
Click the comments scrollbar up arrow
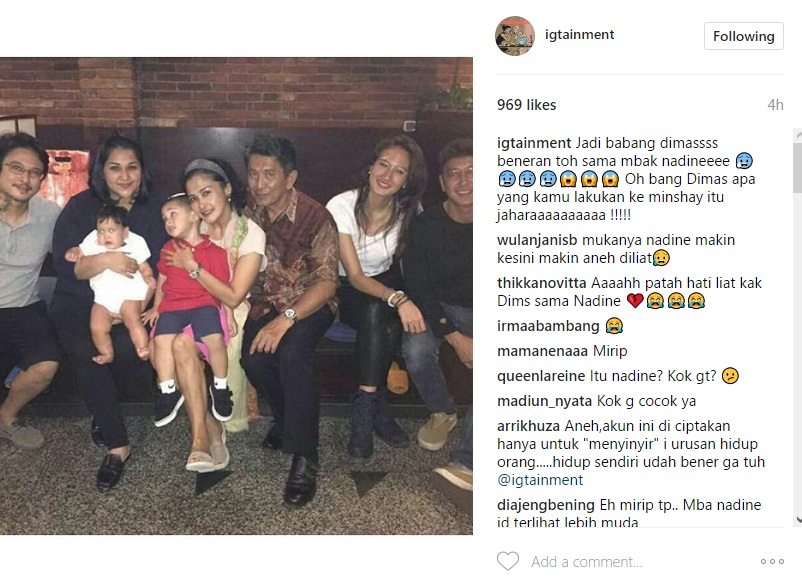(x=798, y=136)
